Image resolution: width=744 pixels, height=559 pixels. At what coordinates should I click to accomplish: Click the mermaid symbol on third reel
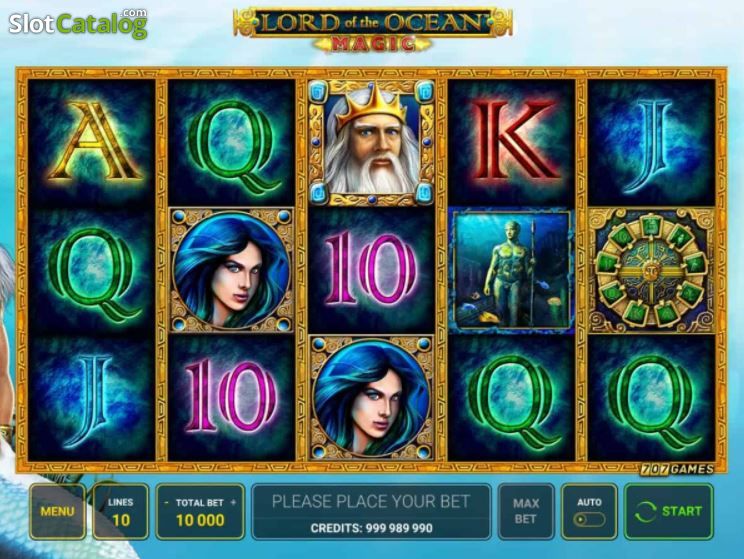pos(372,398)
